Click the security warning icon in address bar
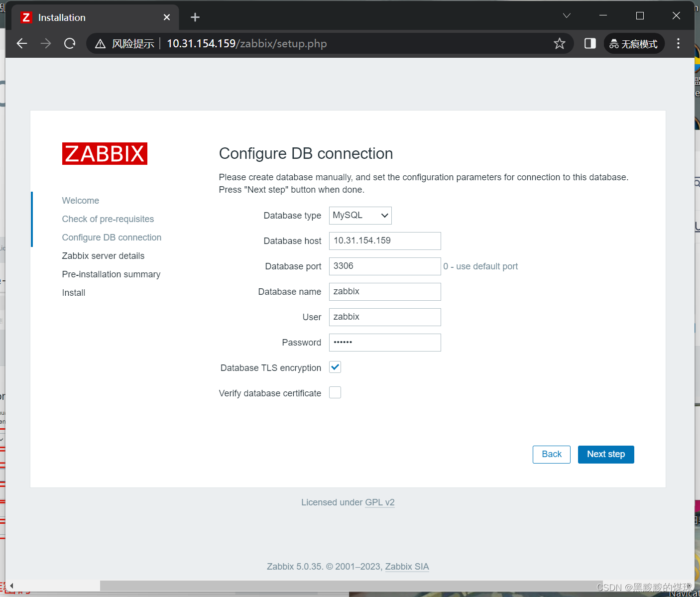 click(100, 43)
